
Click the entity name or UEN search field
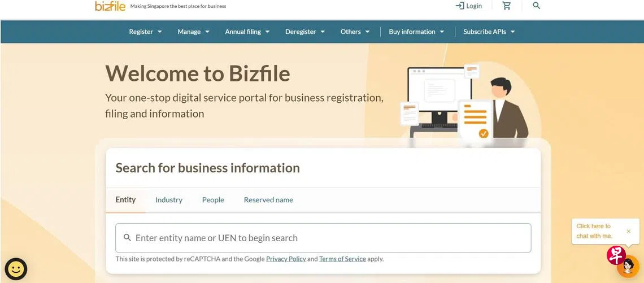coord(328,238)
